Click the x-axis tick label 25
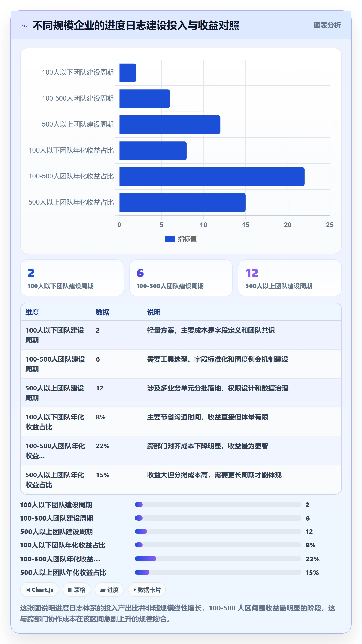This screenshot has width=362, height=644. tap(330, 225)
